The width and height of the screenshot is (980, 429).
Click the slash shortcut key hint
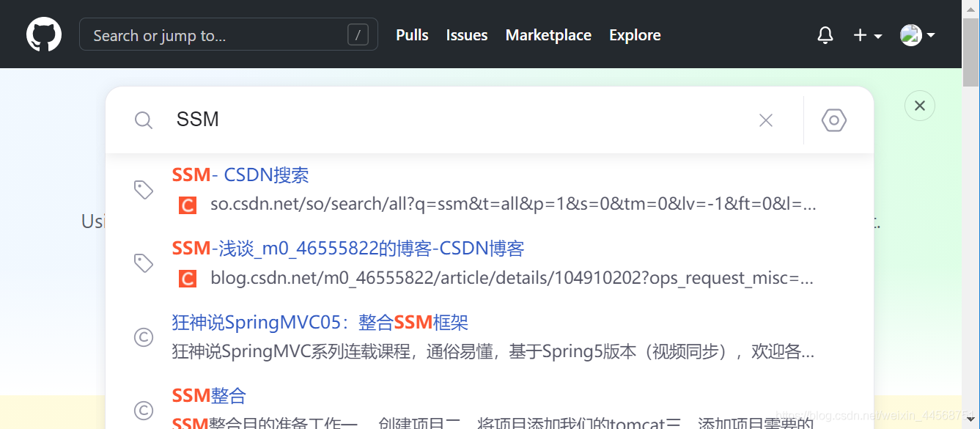pos(358,34)
